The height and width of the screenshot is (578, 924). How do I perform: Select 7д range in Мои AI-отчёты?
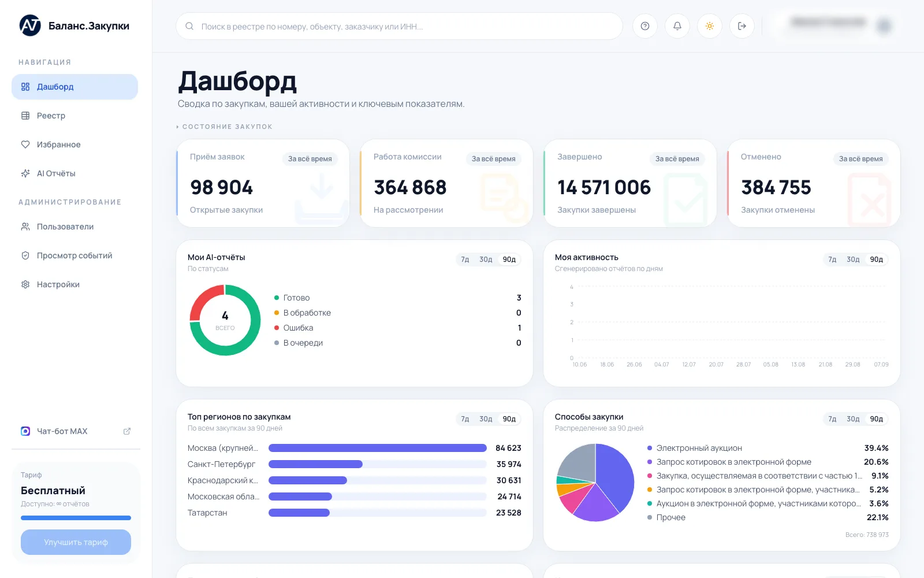465,260
